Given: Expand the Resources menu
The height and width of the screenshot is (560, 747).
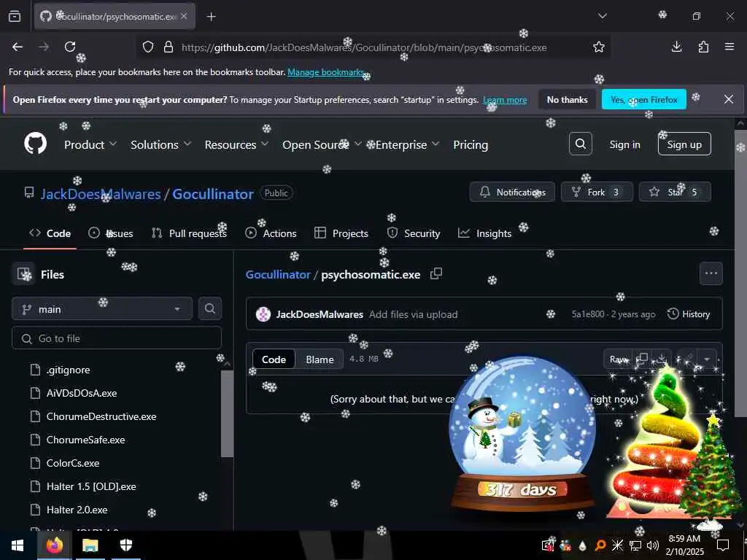Looking at the screenshot, I should coord(236,145).
